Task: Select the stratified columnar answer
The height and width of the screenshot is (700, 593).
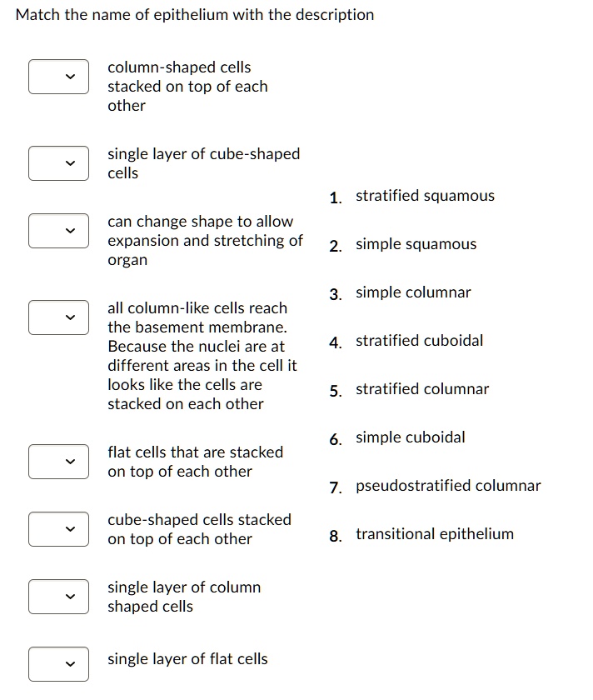Action: click(422, 389)
